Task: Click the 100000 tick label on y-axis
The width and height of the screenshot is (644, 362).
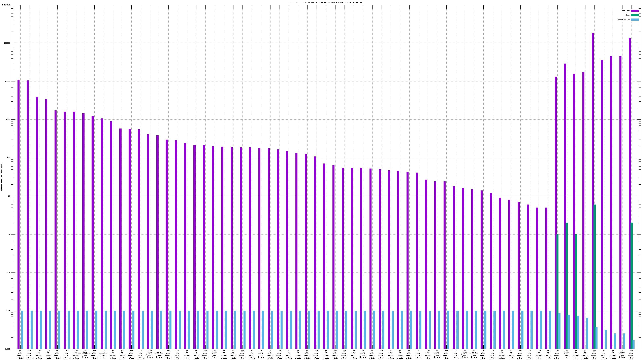Action: pos(7,43)
